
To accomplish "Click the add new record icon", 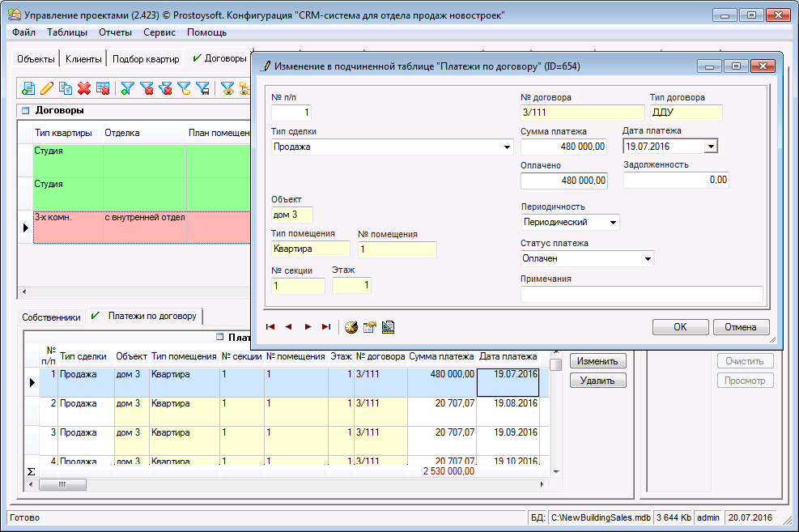I will (x=28, y=89).
